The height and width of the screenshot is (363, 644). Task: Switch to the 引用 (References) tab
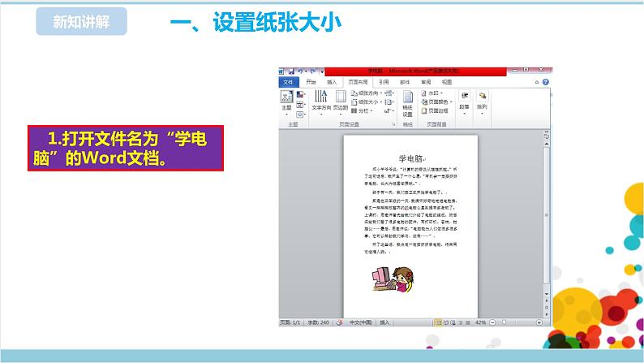384,82
